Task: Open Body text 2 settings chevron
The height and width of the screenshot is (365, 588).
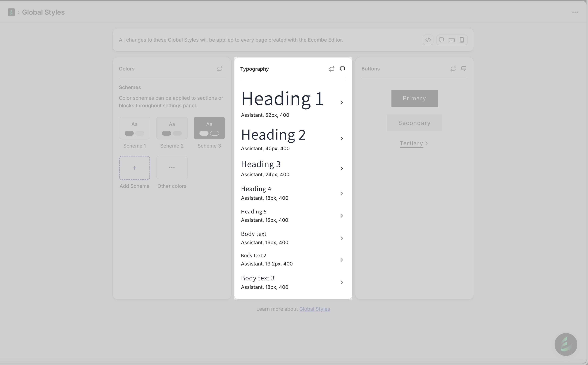Action: pyautogui.click(x=341, y=260)
